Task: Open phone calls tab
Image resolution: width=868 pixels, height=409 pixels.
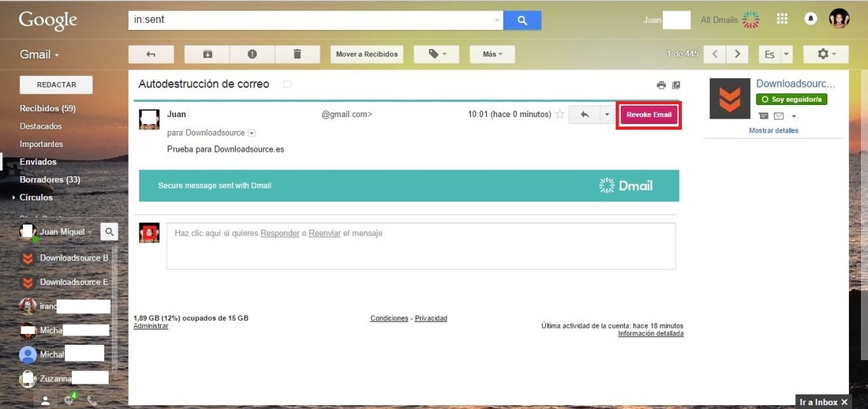Action: (92, 400)
